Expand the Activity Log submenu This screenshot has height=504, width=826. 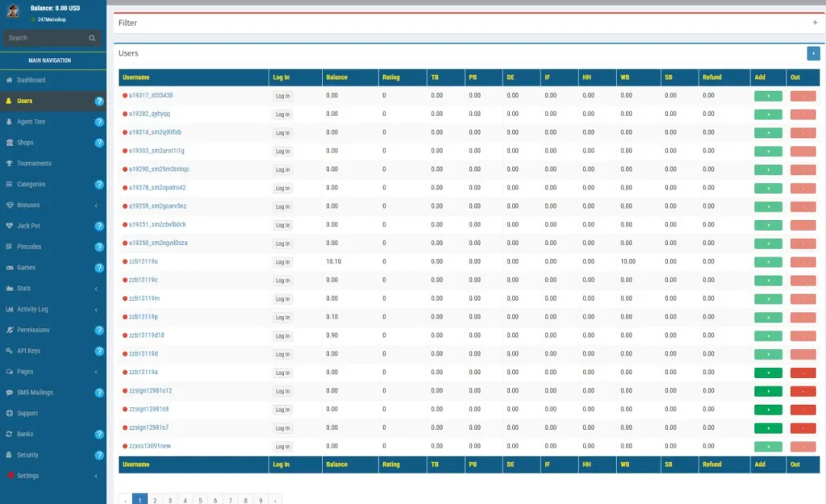96,310
